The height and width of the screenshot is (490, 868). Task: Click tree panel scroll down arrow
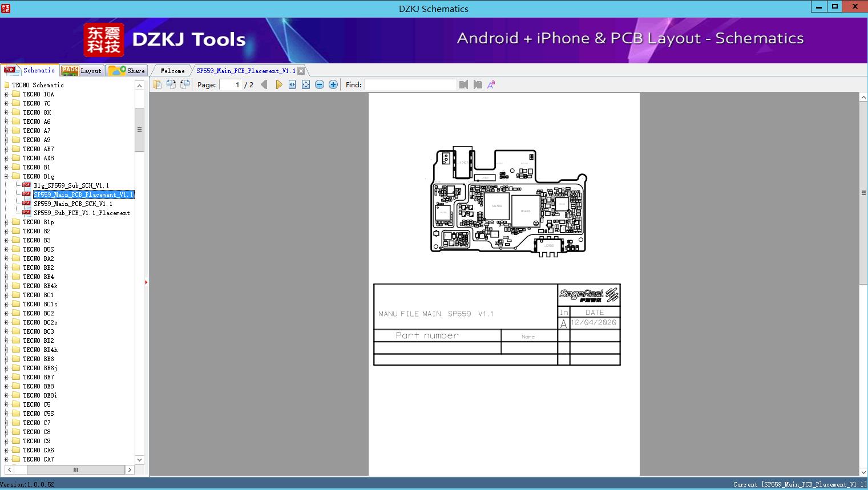139,460
